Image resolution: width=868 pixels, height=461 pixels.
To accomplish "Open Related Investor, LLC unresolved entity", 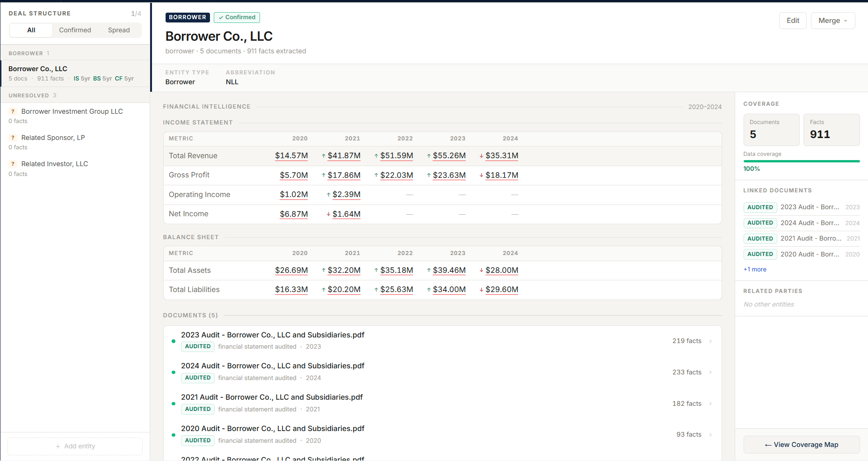I will point(75,168).
